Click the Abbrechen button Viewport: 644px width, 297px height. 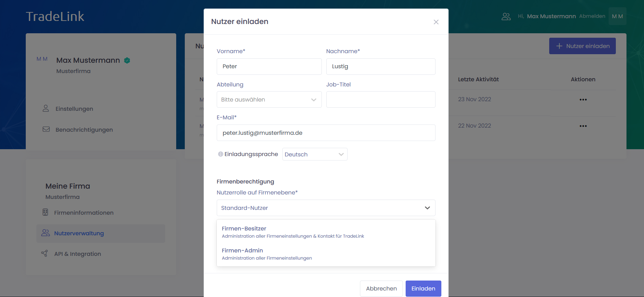coord(381,288)
